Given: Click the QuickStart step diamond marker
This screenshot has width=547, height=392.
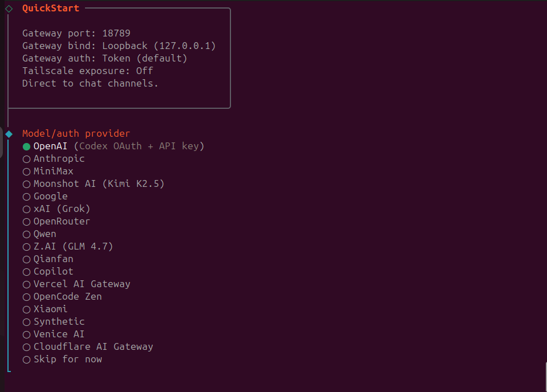Looking at the screenshot, I should tap(9, 9).
